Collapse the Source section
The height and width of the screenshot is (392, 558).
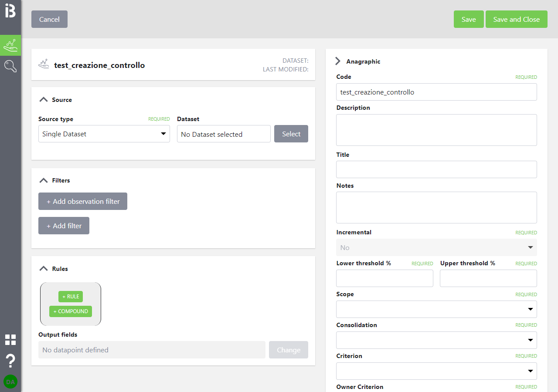(x=43, y=100)
